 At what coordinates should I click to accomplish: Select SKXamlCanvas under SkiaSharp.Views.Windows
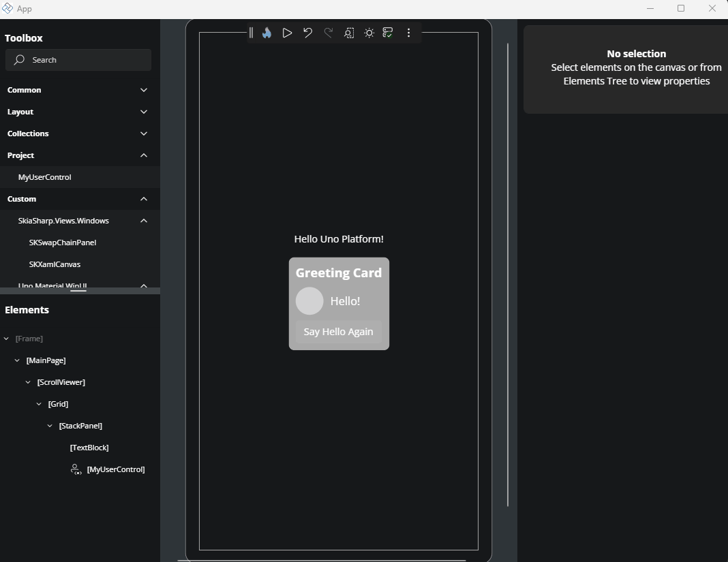(x=55, y=264)
